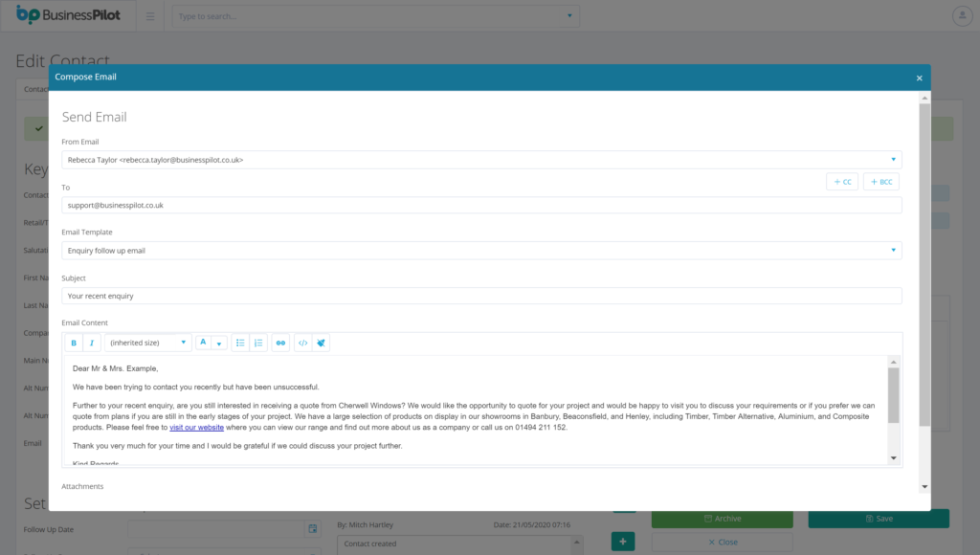Image resolution: width=980 pixels, height=555 pixels.
Task: Open the font color picker arrow
Action: point(219,343)
